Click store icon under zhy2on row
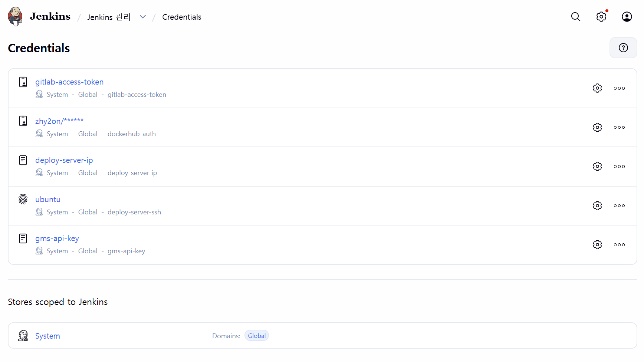The width and height of the screenshot is (644, 362). [x=39, y=134]
